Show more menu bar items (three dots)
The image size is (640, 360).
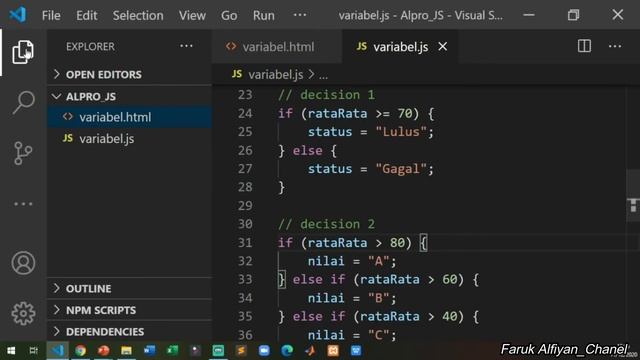coord(300,15)
